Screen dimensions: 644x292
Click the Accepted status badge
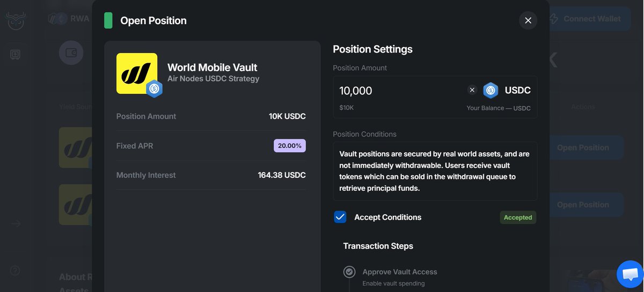pos(518,218)
